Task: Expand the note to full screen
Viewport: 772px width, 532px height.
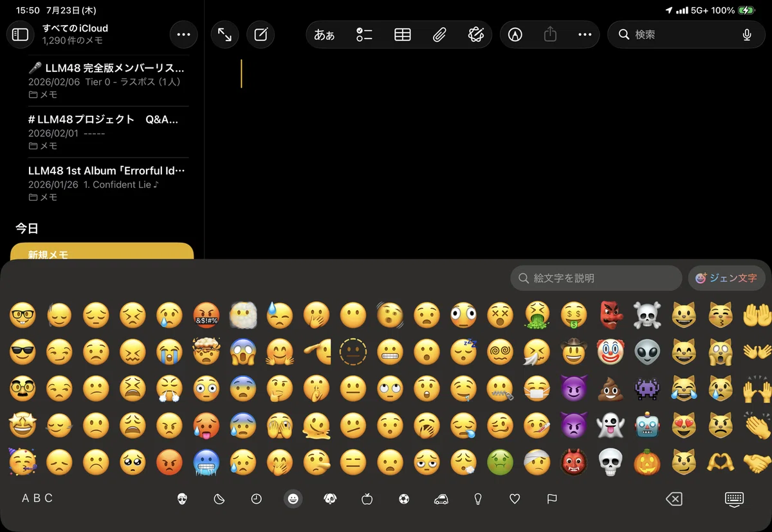Action: coord(225,35)
